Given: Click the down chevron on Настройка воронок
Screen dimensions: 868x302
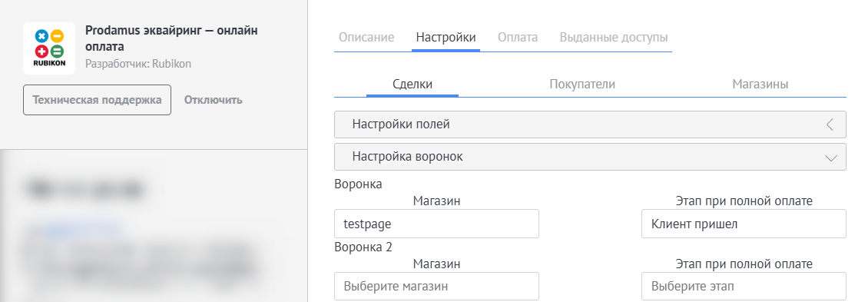Looking at the screenshot, I should tap(831, 158).
